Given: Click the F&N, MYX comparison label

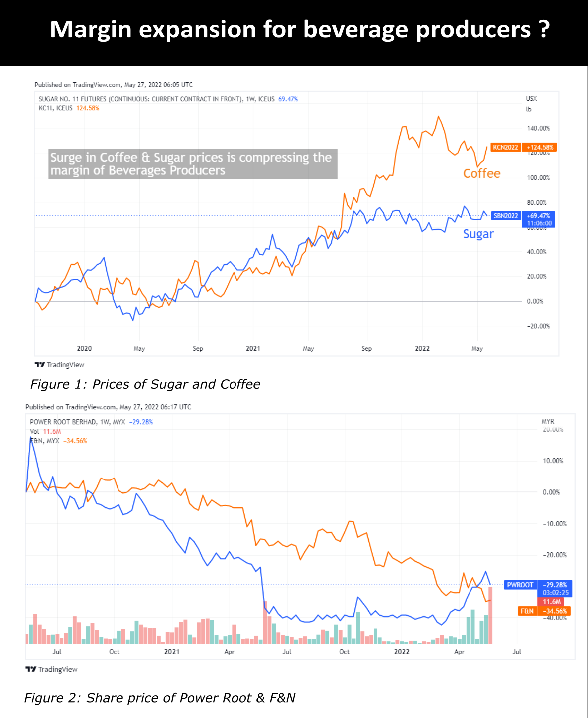Looking at the screenshot, I should point(45,441).
